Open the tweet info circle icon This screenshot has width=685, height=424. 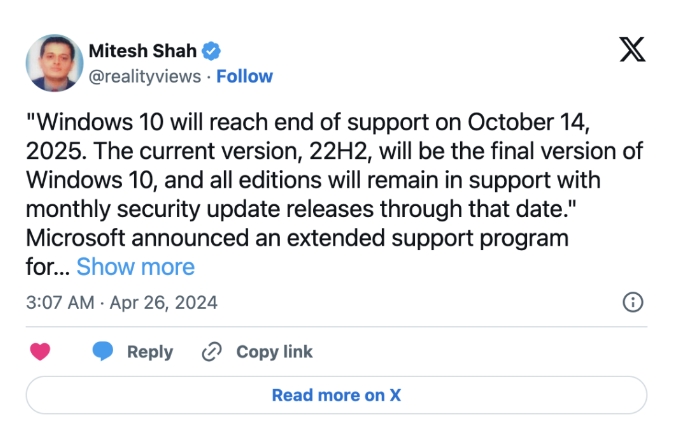point(632,301)
